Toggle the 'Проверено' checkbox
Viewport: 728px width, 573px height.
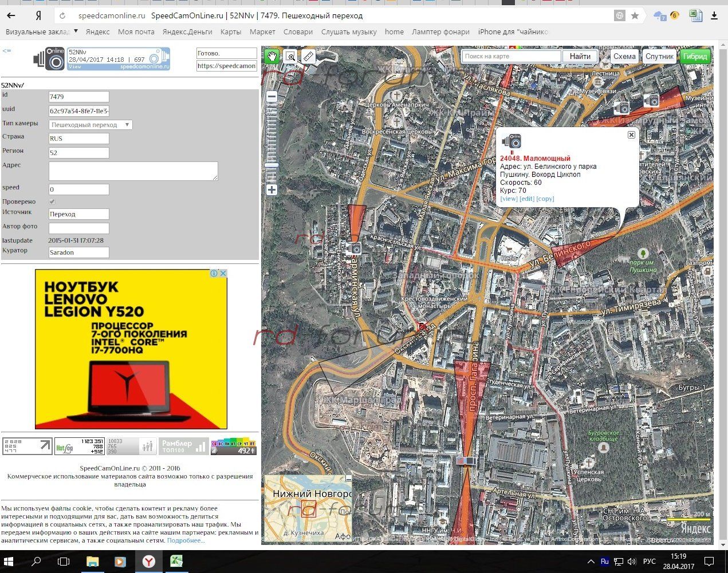(x=52, y=201)
